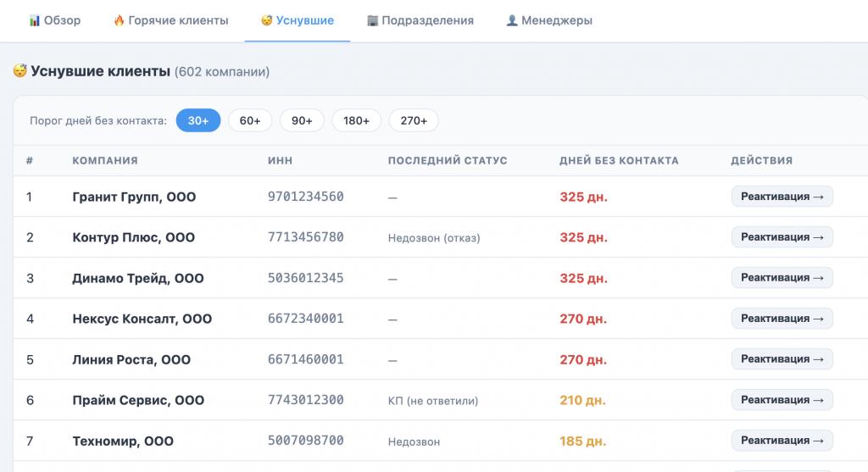Click Техномир, ООО company name
The height and width of the screenshot is (472, 868).
coord(123,441)
